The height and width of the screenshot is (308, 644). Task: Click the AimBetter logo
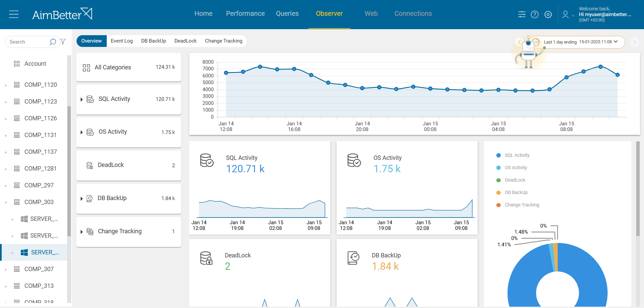[62, 14]
